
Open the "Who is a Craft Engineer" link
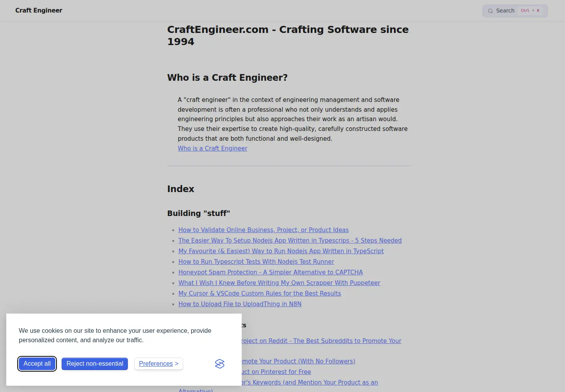click(x=212, y=148)
